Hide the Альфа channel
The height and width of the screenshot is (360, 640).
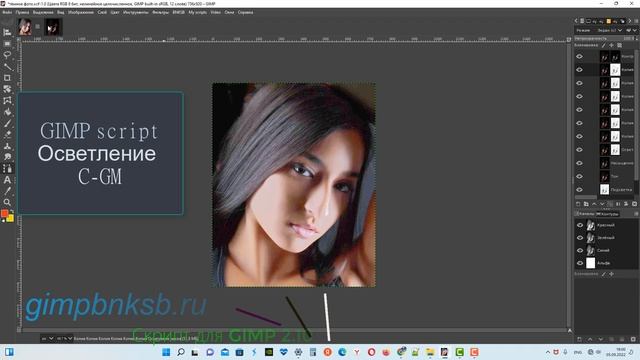(580, 263)
